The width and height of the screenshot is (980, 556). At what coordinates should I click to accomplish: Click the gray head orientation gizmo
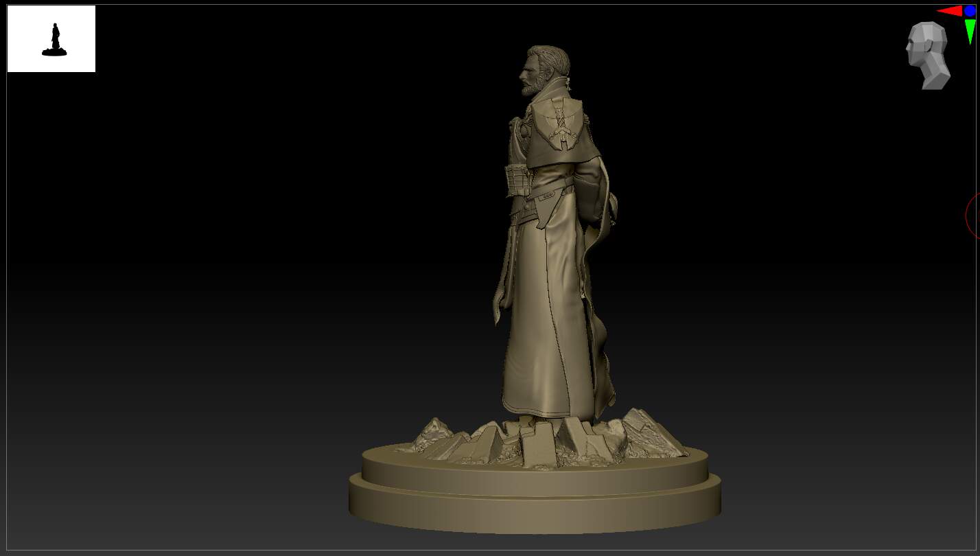coord(928,56)
